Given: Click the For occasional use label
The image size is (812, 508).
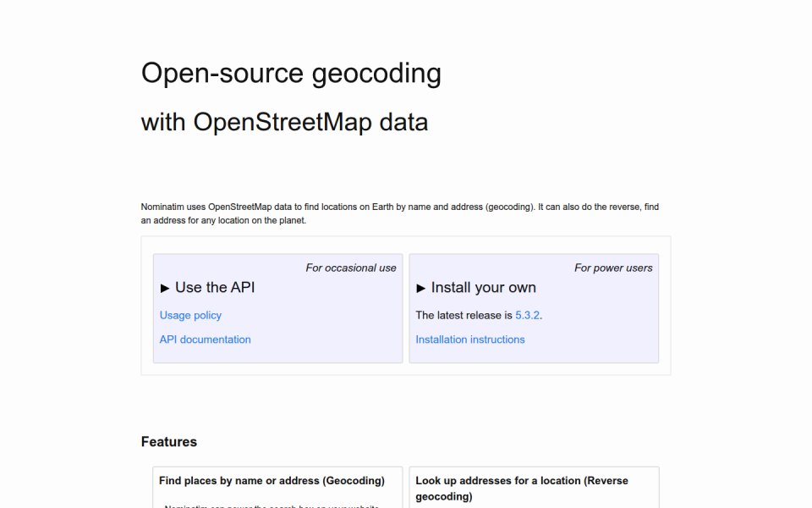Looking at the screenshot, I should (x=350, y=268).
